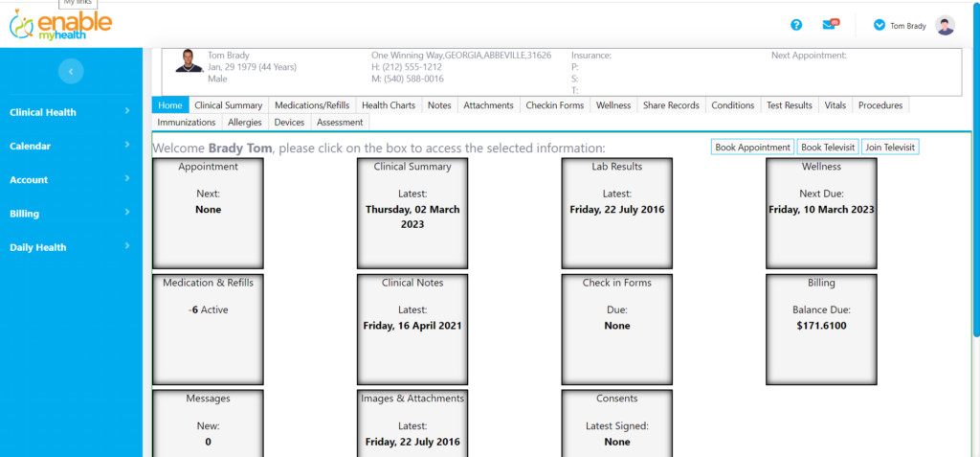Click the Enable MyHealth logo
The height and width of the screenshot is (457, 980).
(60, 26)
